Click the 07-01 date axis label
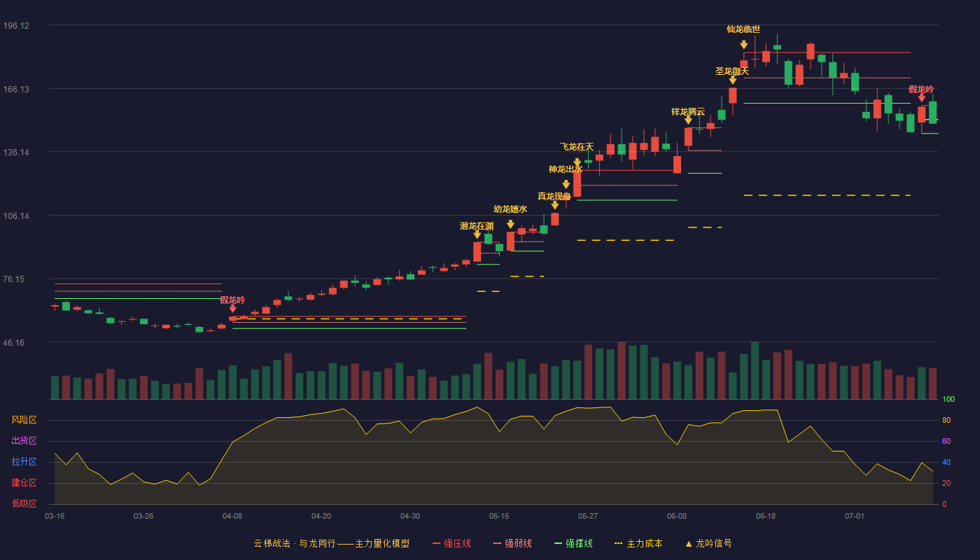Image resolution: width=980 pixels, height=560 pixels. [855, 516]
